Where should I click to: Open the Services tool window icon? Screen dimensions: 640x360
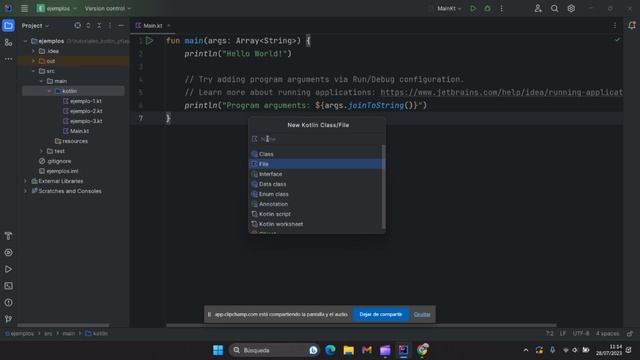(8, 253)
